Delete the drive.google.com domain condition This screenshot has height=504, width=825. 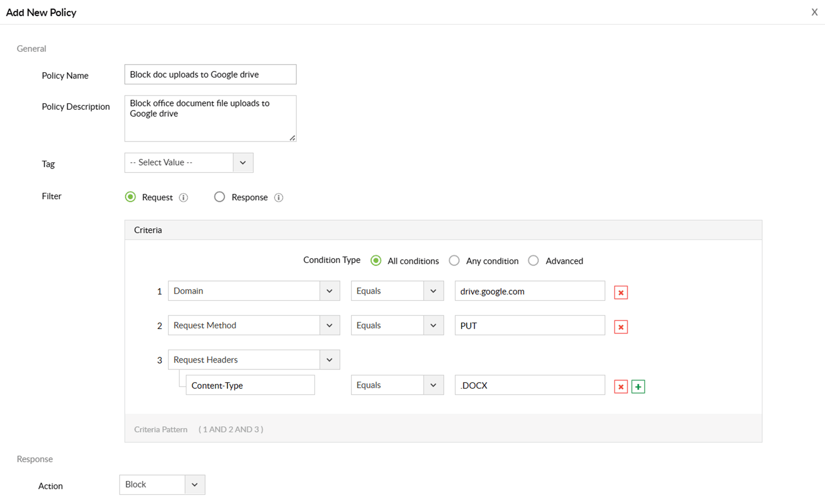click(x=621, y=292)
